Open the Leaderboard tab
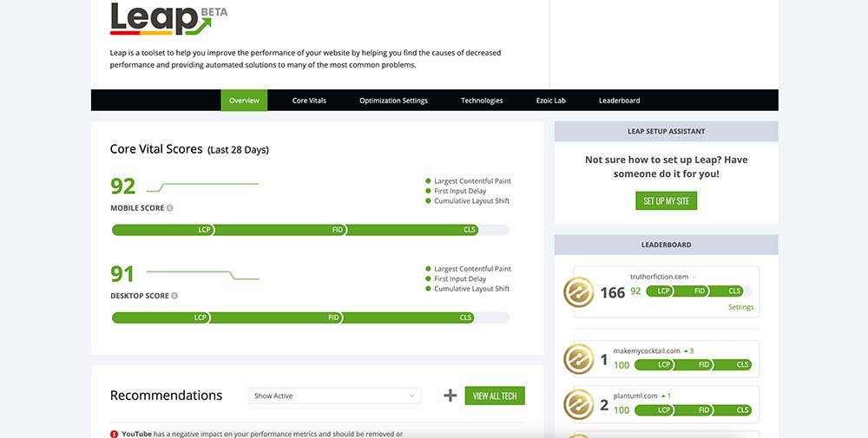868x438 pixels. [x=620, y=101]
